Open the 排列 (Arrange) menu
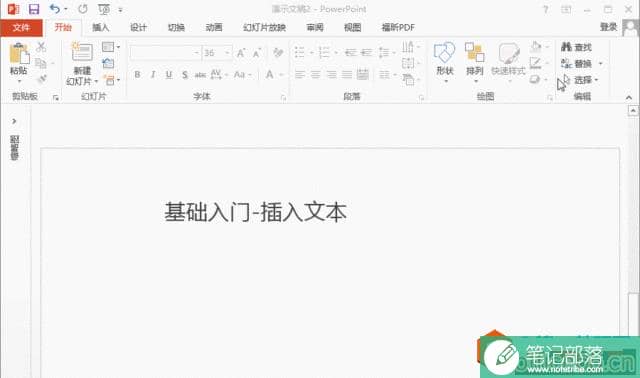Image resolution: width=640 pixels, height=378 pixels. (475, 62)
